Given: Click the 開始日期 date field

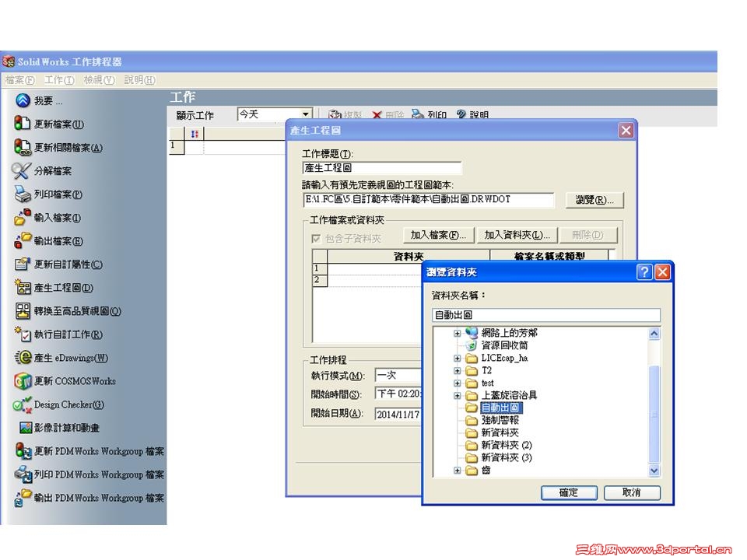Looking at the screenshot, I should pyautogui.click(x=398, y=415).
